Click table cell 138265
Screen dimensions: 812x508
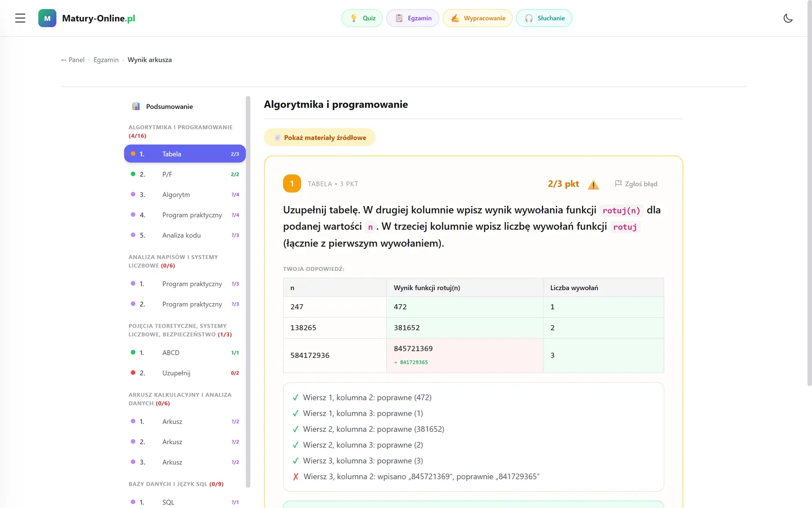pyautogui.click(x=335, y=328)
